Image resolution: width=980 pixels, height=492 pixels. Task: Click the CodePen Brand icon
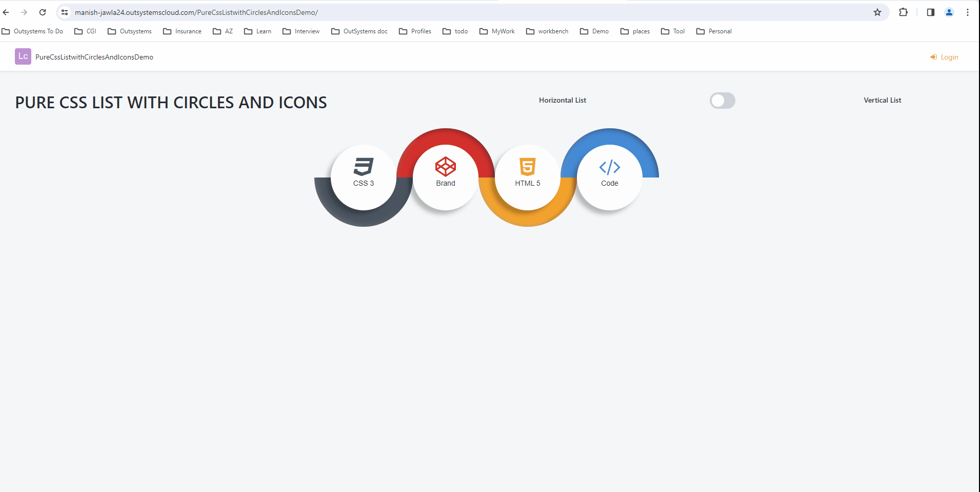coord(446,167)
